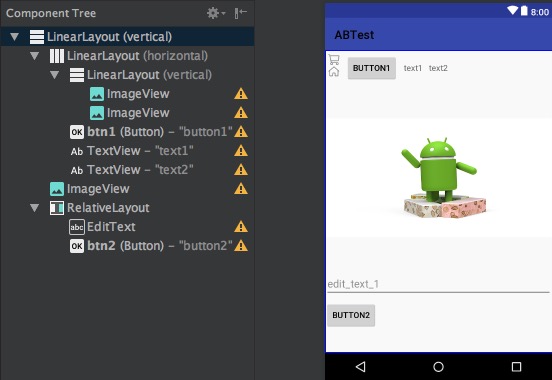This screenshot has width=552, height=380.
Task: Collapse the RelativeLayout node
Action: click(x=34, y=208)
